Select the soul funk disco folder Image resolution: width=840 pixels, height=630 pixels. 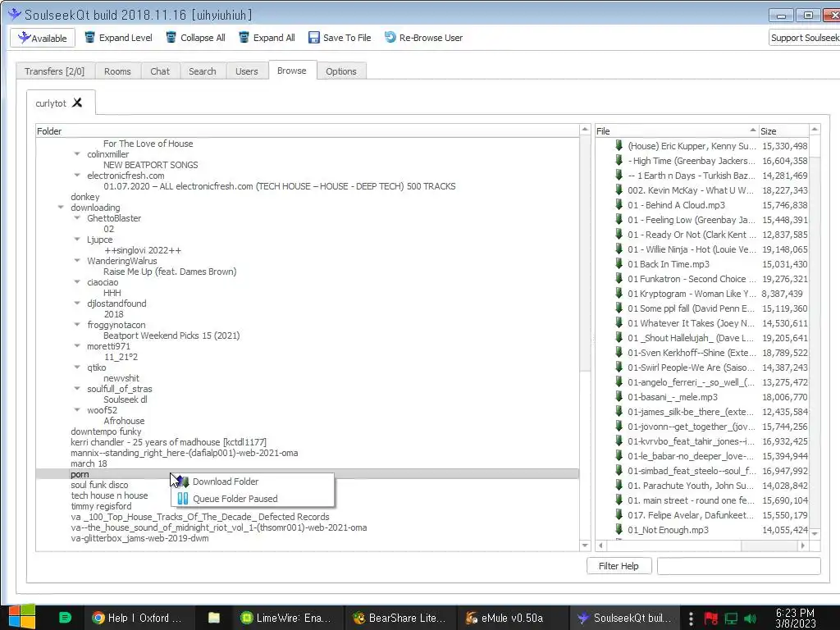coord(99,485)
